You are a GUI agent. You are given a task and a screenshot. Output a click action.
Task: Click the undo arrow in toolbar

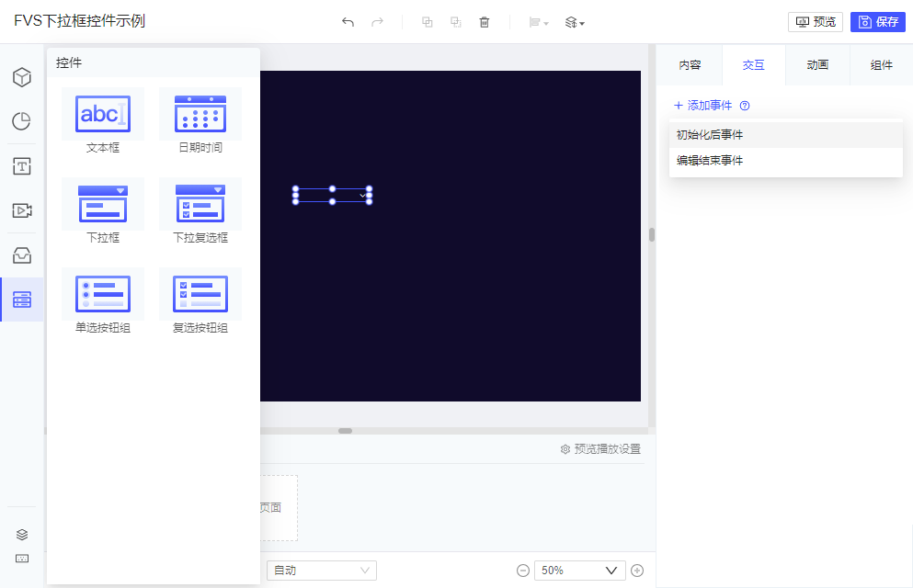pos(348,22)
